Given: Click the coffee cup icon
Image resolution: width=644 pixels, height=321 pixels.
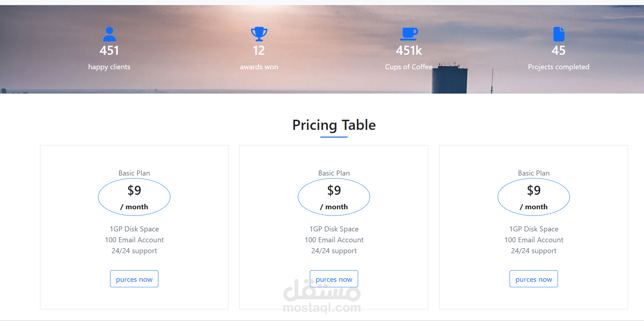Looking at the screenshot, I should (x=409, y=34).
